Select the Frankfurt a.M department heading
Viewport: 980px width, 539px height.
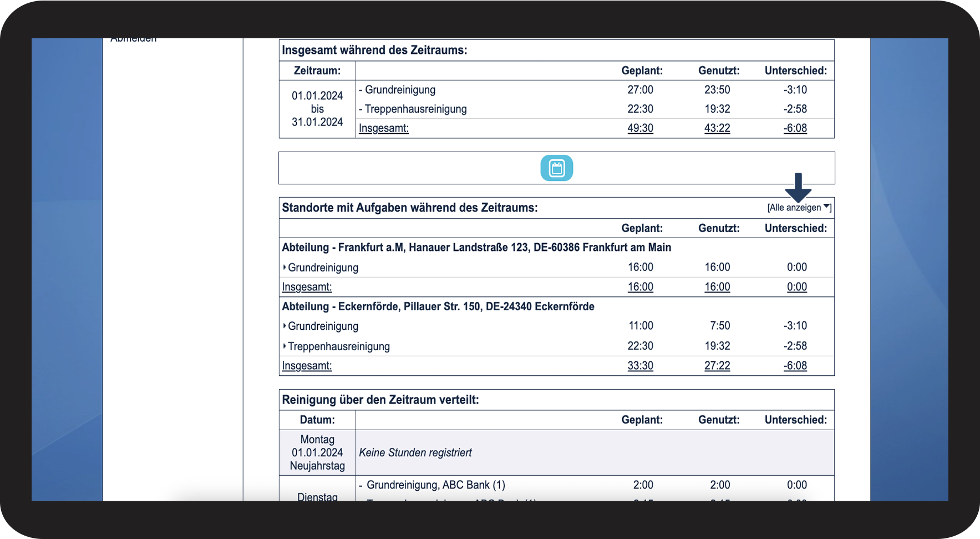tap(476, 248)
